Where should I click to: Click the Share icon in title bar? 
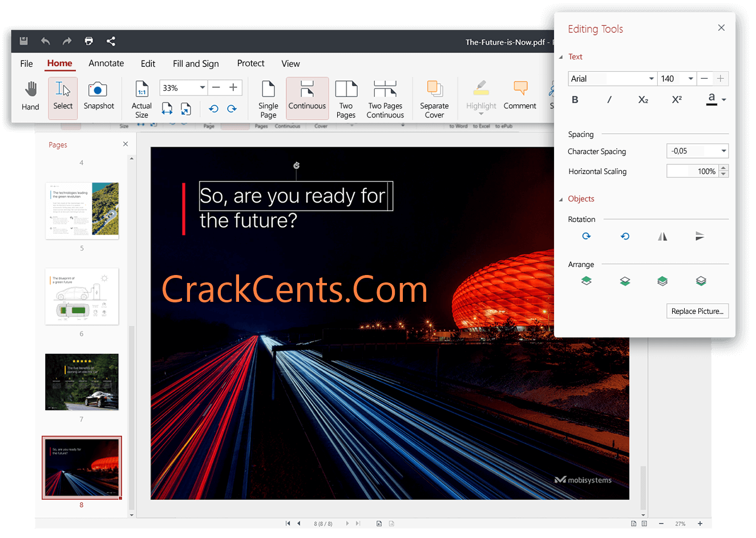click(111, 41)
